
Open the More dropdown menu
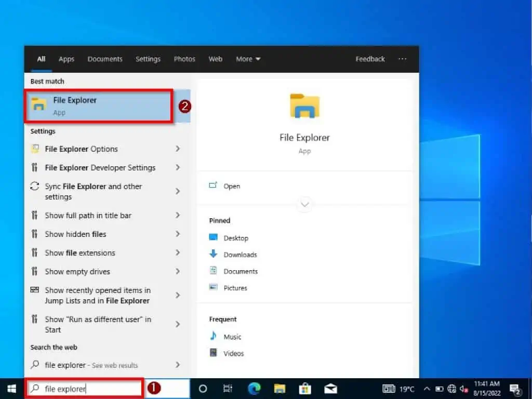pos(248,59)
